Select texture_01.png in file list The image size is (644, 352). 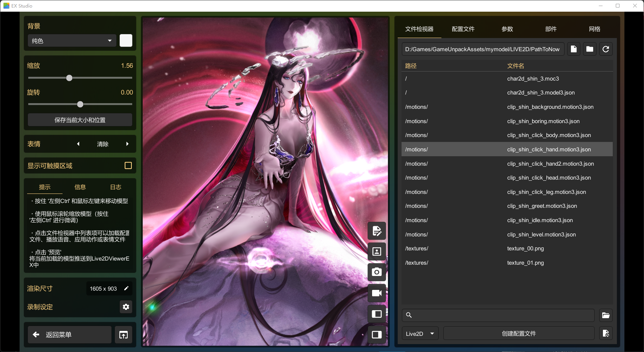[507, 263]
